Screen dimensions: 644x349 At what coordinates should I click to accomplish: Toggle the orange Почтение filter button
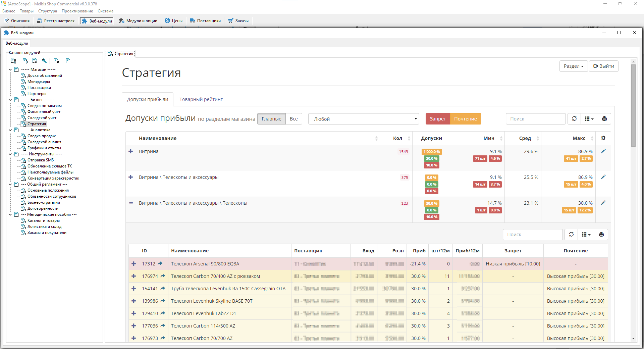click(465, 119)
